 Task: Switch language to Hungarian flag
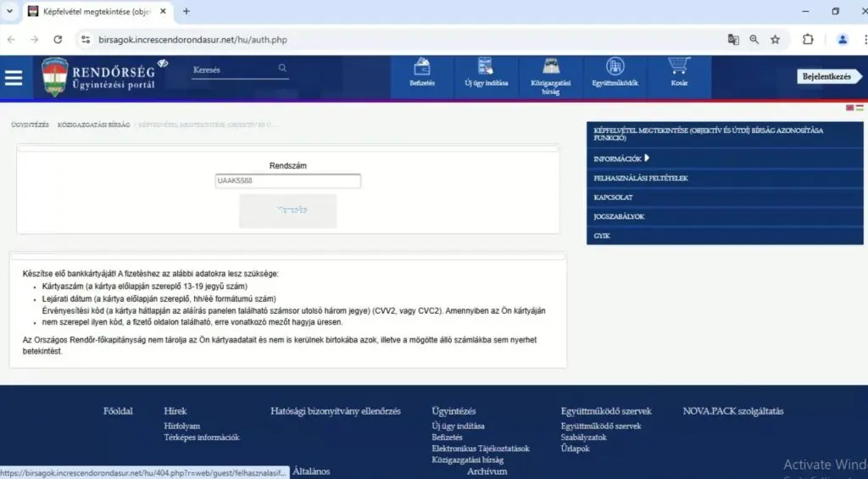coord(860,108)
